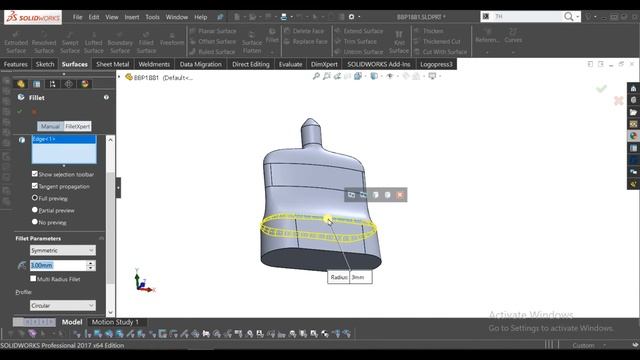Viewport: 640px width, 360px height.
Task: Open the Symmetric fillet type dropdown
Action: pyautogui.click(x=63, y=250)
